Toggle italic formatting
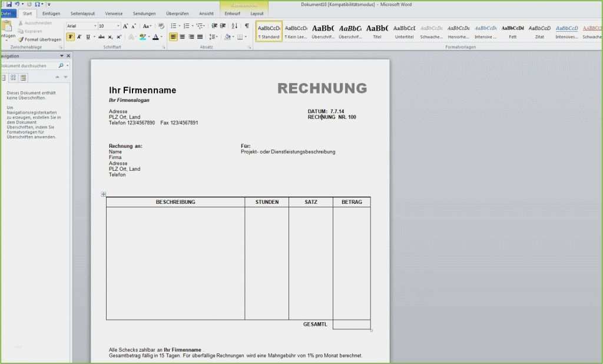The width and height of the screenshot is (603, 364). (79, 37)
